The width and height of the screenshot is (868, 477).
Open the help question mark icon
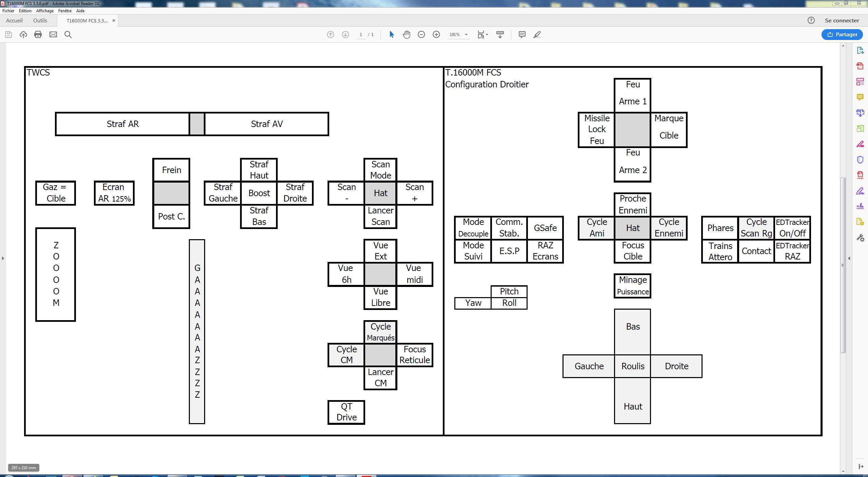tap(811, 20)
